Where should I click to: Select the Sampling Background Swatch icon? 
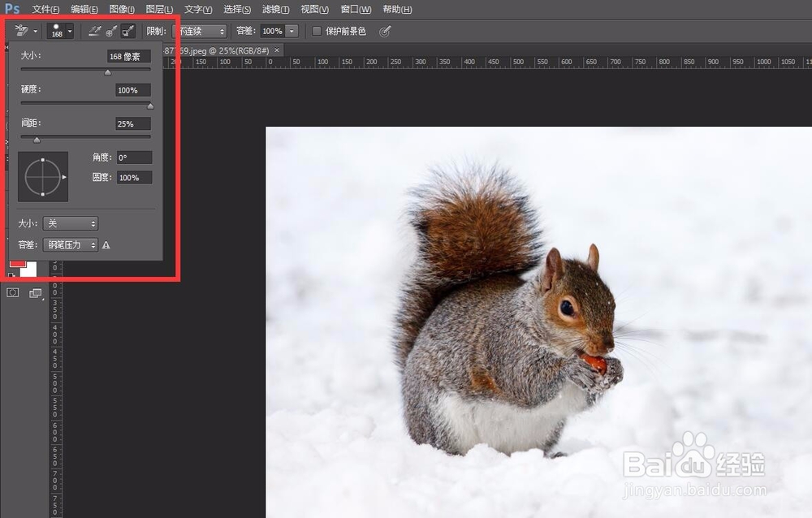pos(127,31)
